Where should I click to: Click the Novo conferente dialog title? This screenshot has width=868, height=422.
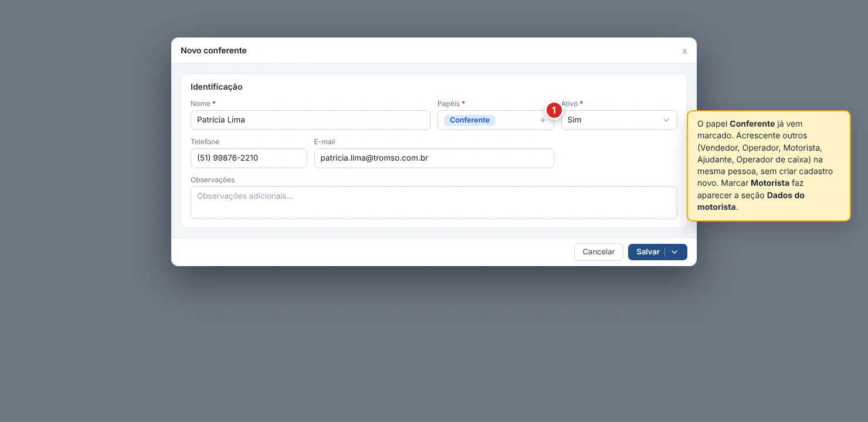(x=213, y=50)
